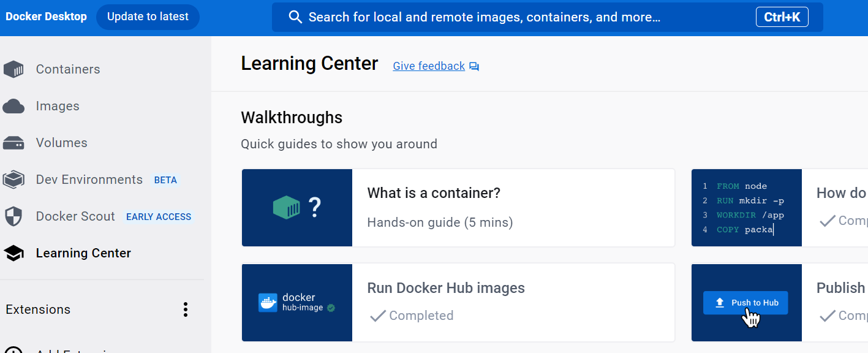Open the Volumes section
This screenshot has width=868, height=353.
click(63, 142)
